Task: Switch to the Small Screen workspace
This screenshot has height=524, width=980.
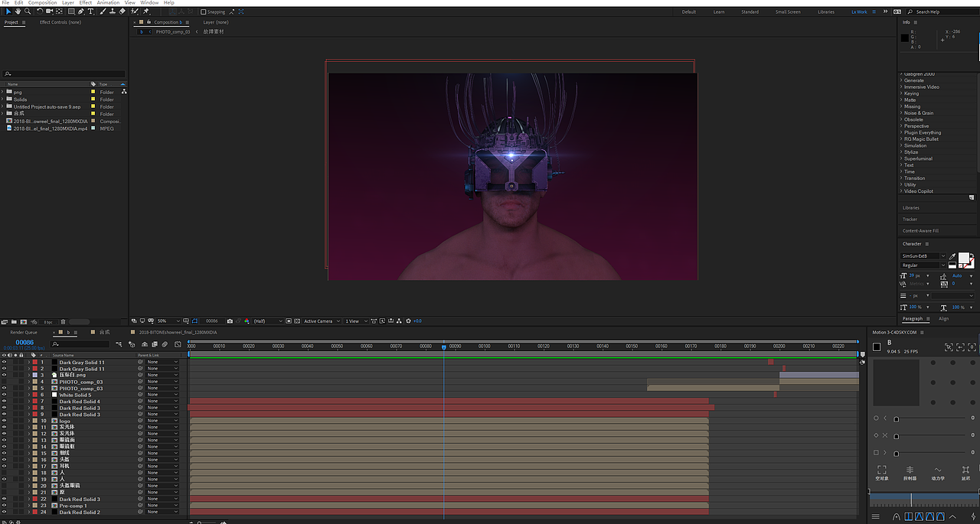Action: pos(788,11)
